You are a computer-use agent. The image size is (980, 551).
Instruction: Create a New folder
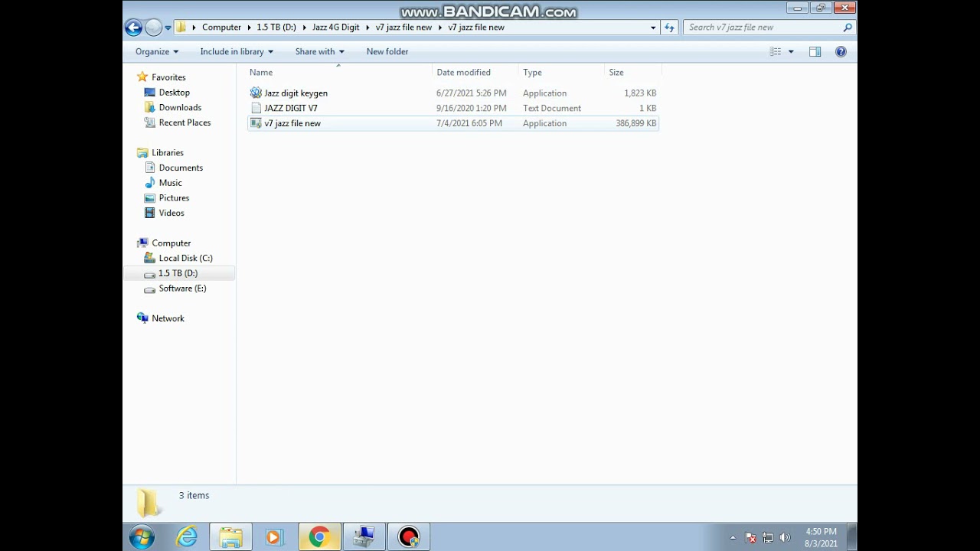[x=387, y=51]
